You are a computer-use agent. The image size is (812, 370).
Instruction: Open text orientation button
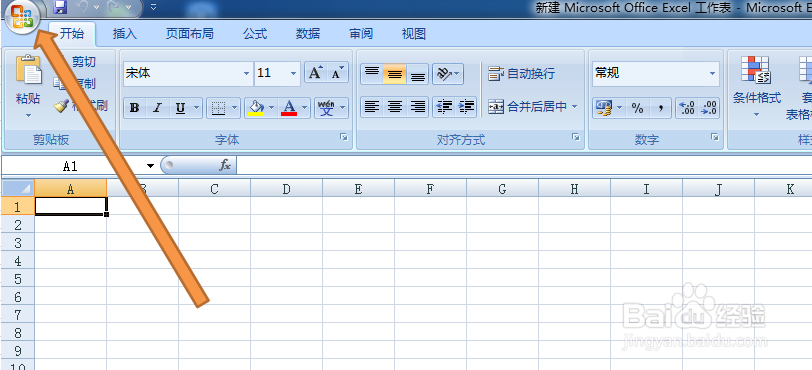[x=448, y=73]
